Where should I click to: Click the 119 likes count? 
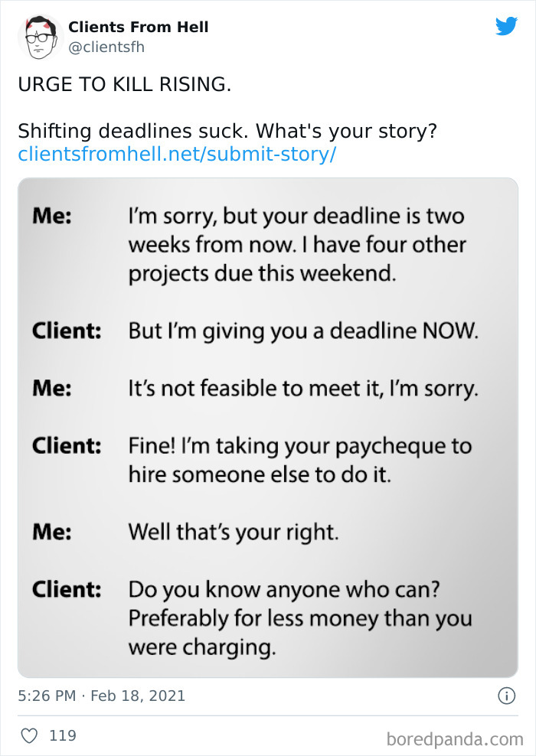[x=65, y=735]
